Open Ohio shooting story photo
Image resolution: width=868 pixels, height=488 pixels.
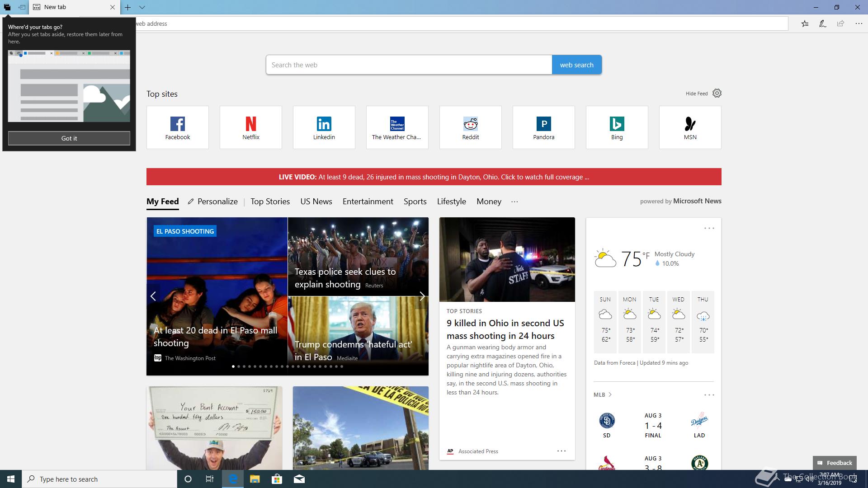coord(507,259)
